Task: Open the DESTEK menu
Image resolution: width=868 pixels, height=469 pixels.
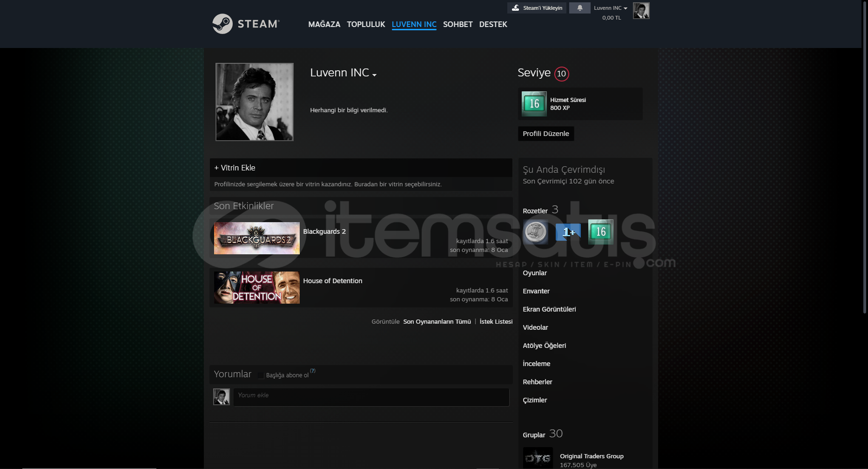Action: [493, 24]
